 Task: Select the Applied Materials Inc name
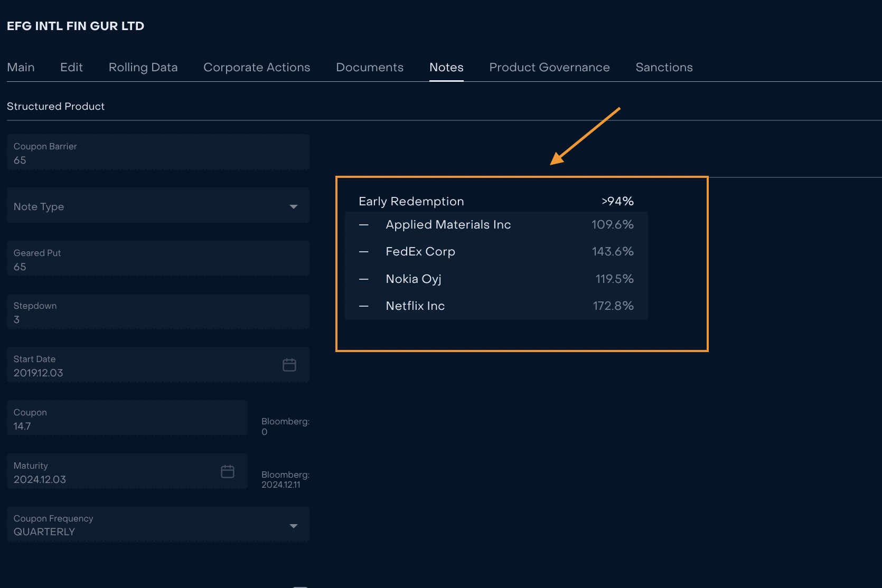448,225
